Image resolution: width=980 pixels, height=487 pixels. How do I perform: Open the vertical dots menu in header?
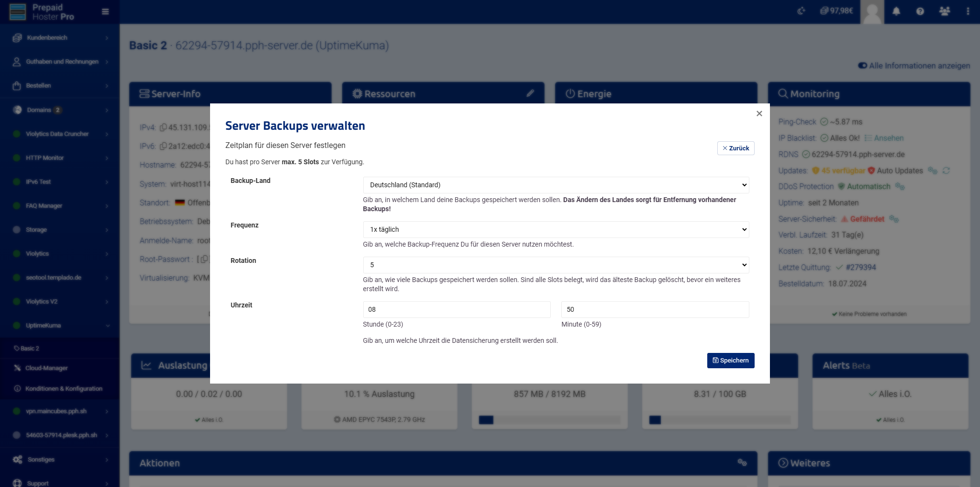(968, 11)
